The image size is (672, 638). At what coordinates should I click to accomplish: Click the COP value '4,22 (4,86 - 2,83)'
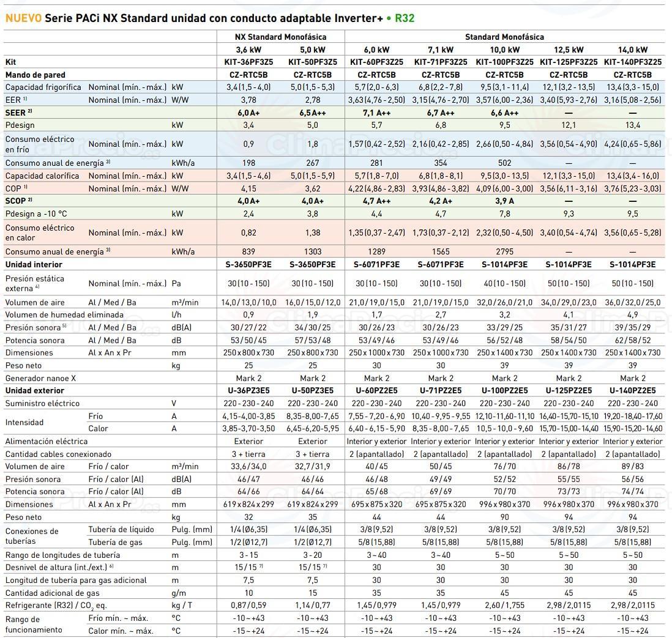(377, 188)
